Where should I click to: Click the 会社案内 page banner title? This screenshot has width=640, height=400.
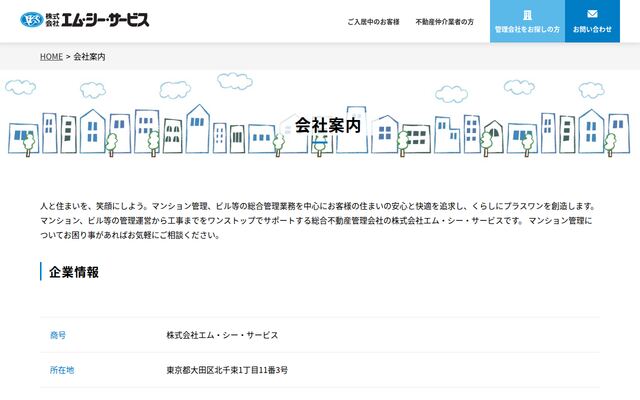pyautogui.click(x=328, y=125)
